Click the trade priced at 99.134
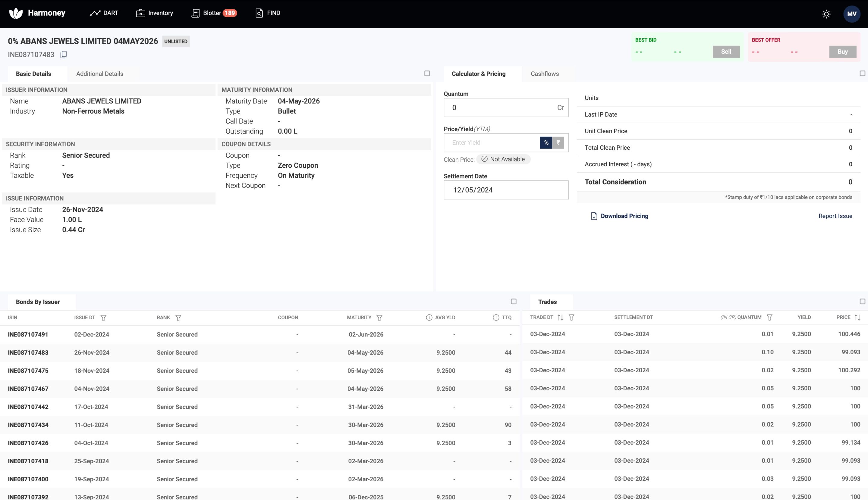 (x=695, y=443)
